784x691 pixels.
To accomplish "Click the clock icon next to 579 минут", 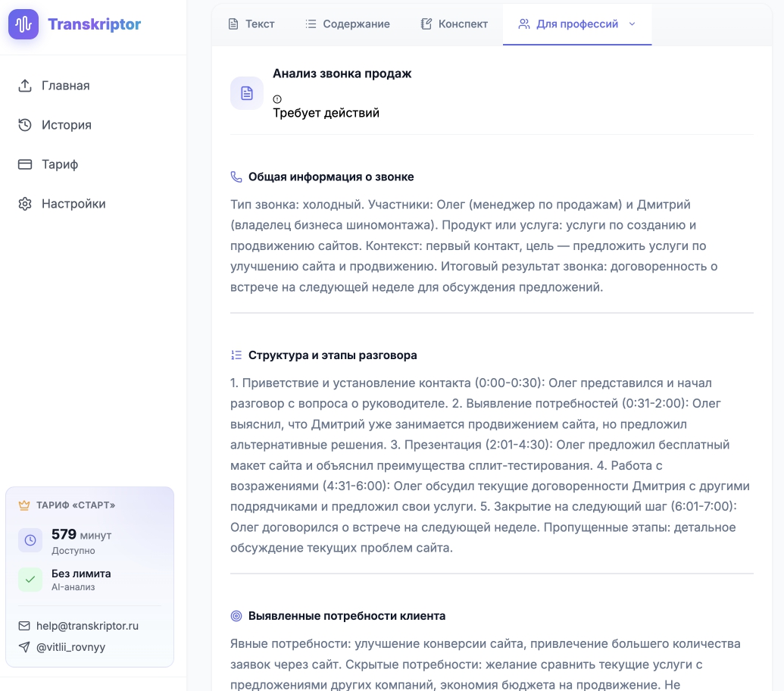I will coord(30,540).
